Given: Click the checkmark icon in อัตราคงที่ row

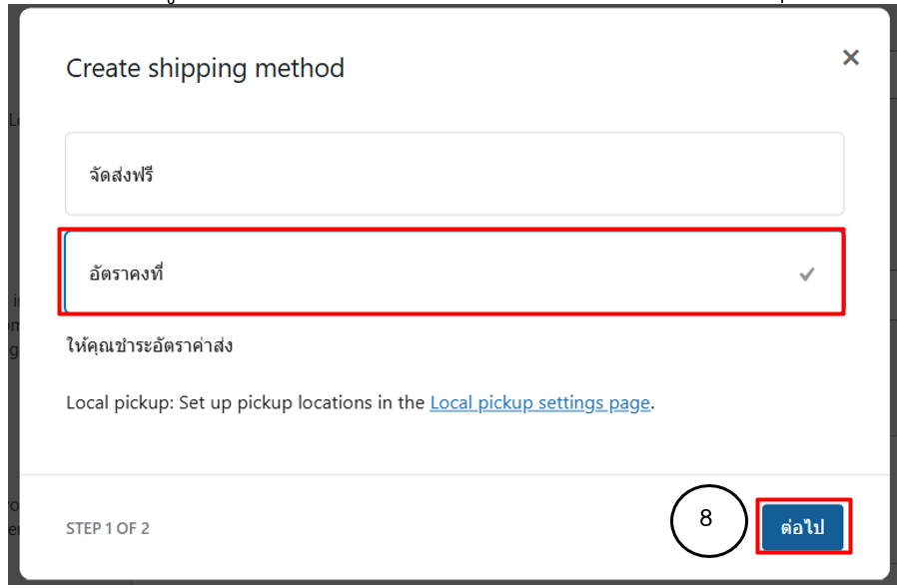Looking at the screenshot, I should (x=807, y=275).
